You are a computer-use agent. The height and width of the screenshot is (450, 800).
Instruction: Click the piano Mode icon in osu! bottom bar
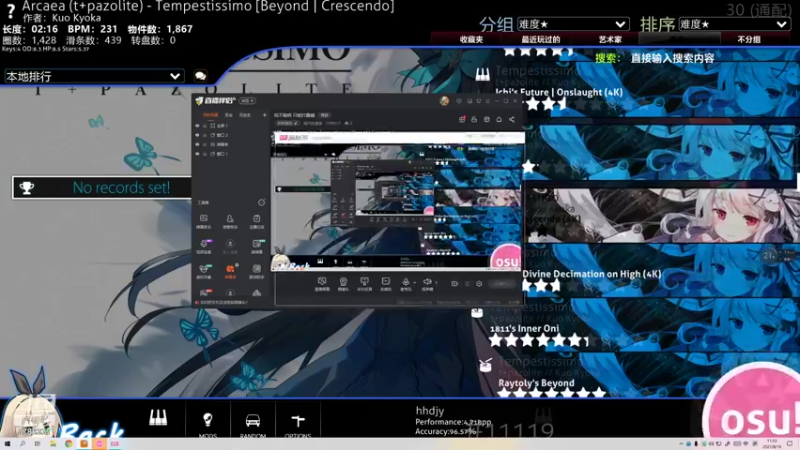pos(158,418)
